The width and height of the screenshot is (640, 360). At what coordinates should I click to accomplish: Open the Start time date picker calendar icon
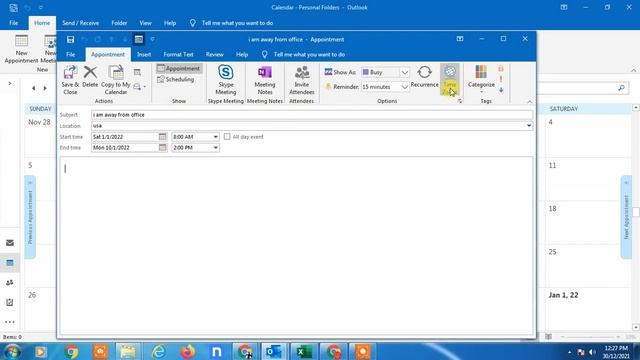(162, 137)
